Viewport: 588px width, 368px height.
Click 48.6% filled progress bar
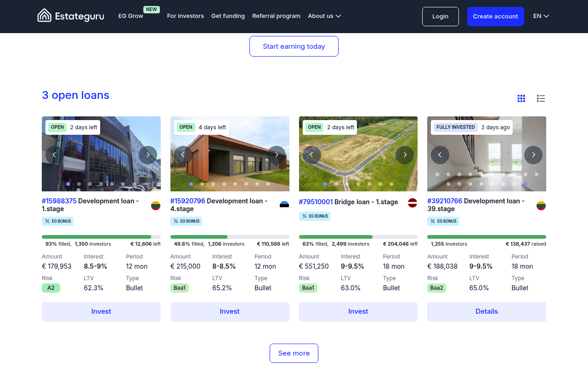[x=230, y=237]
